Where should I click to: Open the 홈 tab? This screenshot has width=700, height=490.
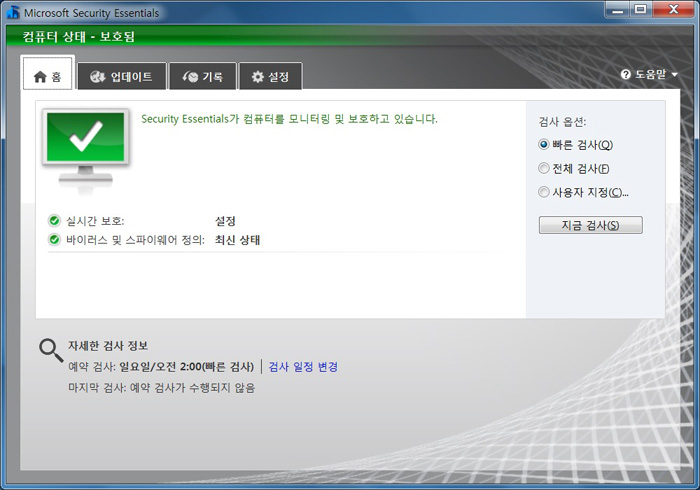(x=48, y=76)
